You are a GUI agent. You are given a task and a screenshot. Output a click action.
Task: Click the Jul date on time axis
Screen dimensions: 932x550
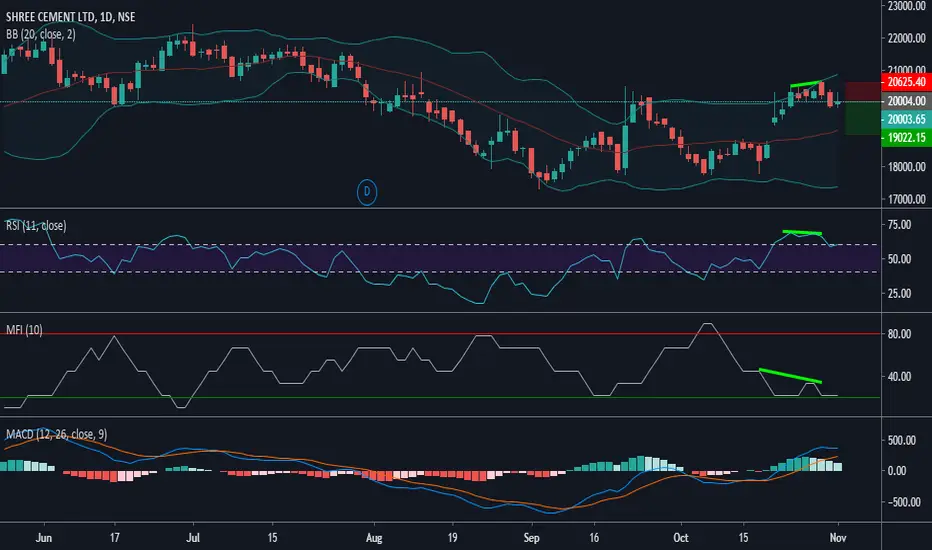point(193,538)
